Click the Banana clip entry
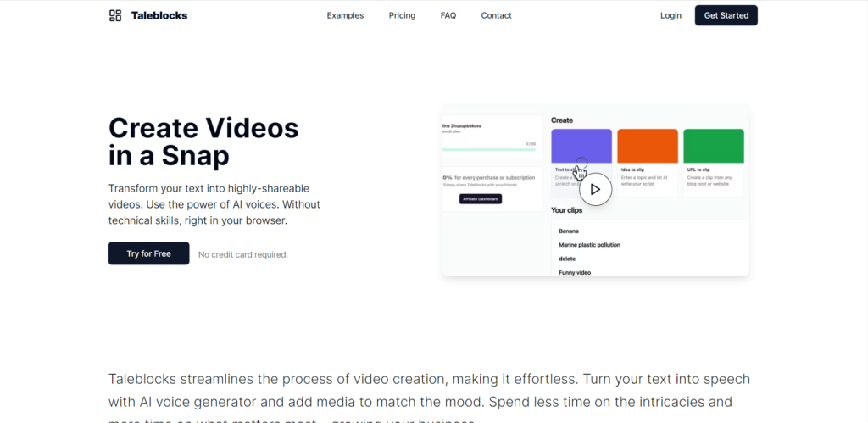 click(569, 231)
